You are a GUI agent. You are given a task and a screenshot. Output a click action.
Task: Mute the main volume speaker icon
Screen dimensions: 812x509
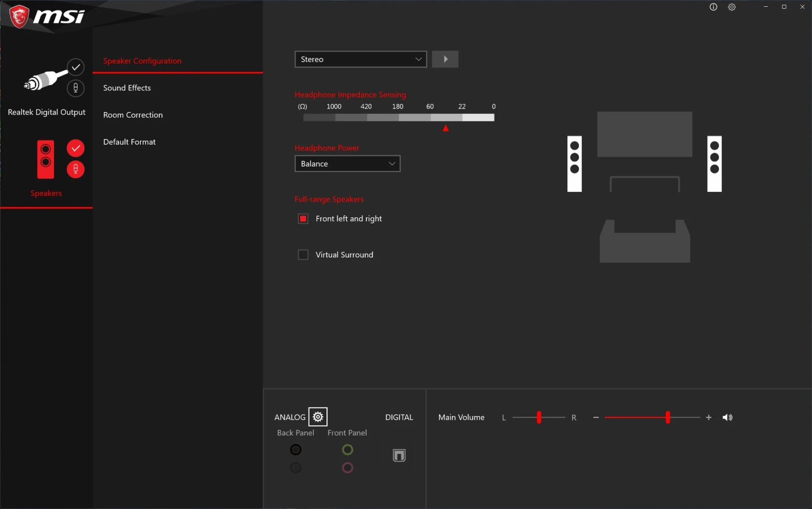coord(727,418)
